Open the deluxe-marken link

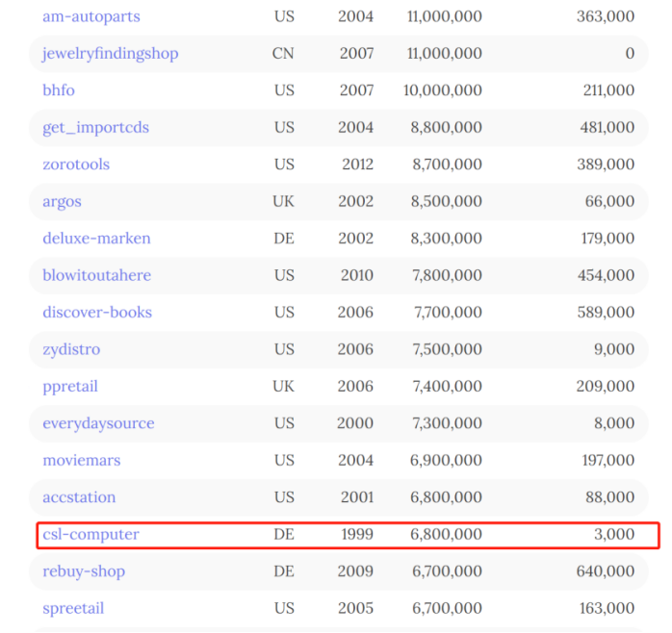coord(96,238)
